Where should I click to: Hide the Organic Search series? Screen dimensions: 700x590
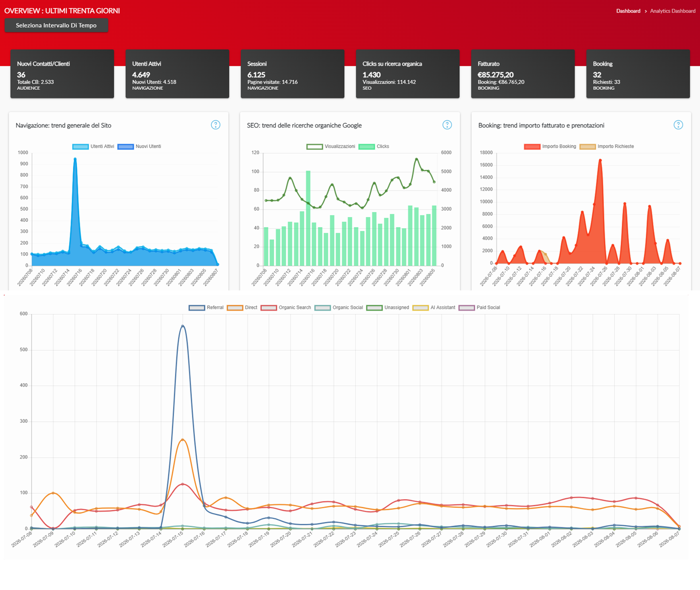pyautogui.click(x=286, y=307)
